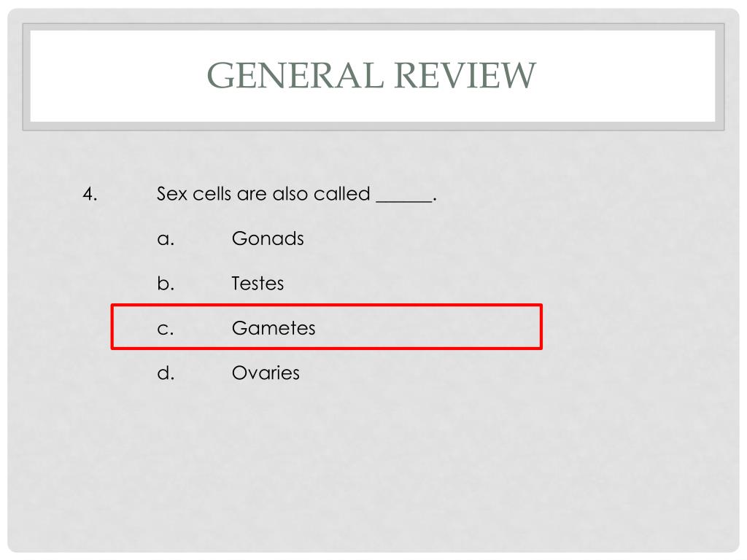Click the letter label 'd.'

point(166,373)
